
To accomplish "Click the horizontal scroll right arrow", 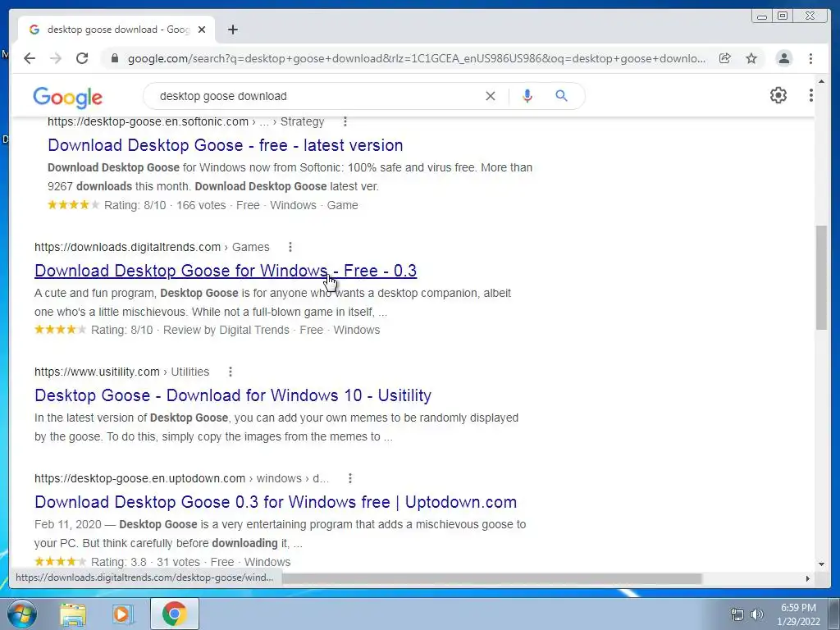I will point(807,578).
